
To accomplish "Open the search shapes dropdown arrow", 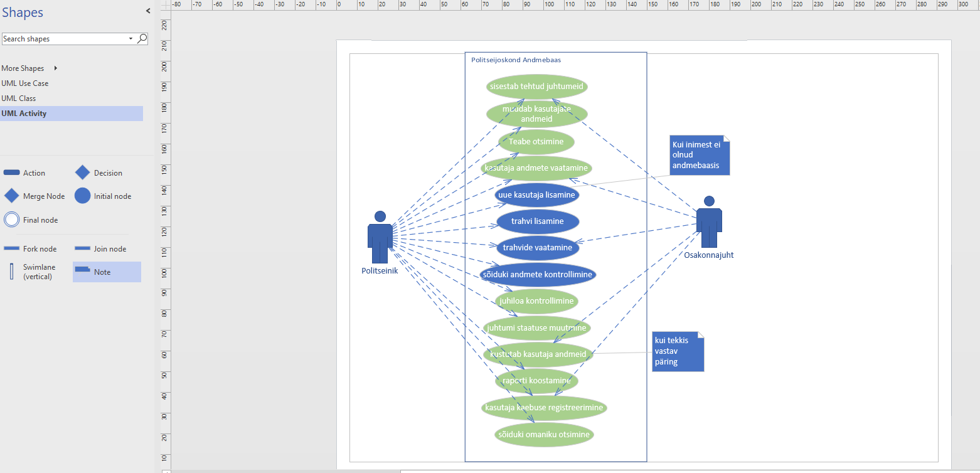I will pos(130,39).
